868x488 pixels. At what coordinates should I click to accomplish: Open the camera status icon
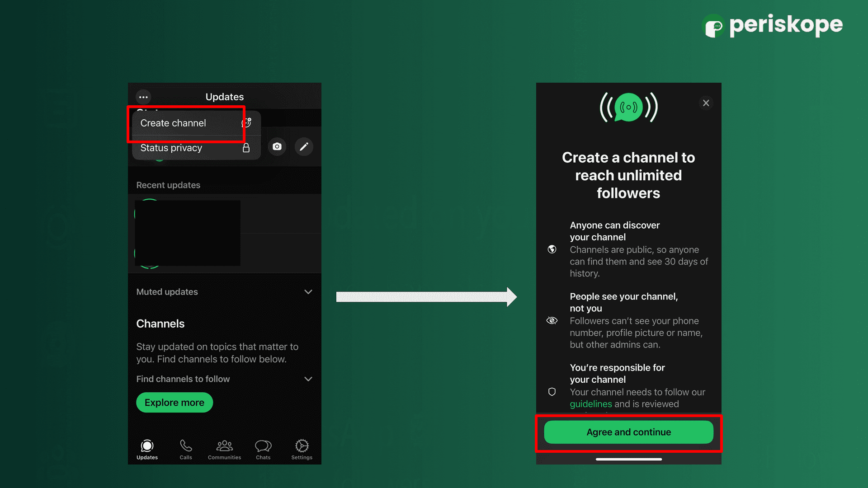point(277,147)
